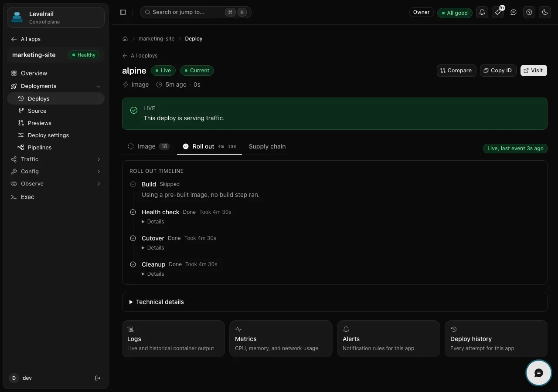Open Overview in the sidebar
This screenshot has height=392, width=558.
tap(56, 73)
